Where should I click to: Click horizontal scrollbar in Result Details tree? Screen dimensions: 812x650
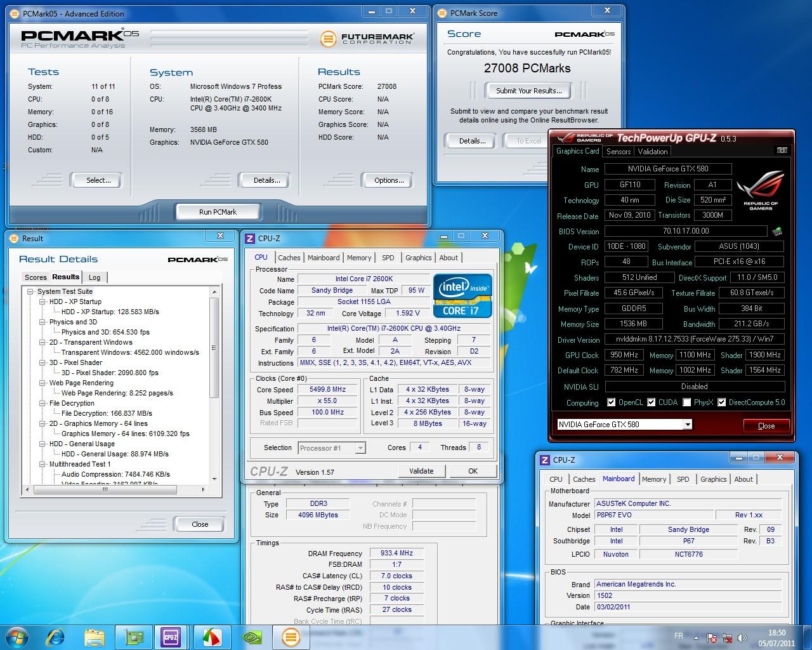coord(105,489)
